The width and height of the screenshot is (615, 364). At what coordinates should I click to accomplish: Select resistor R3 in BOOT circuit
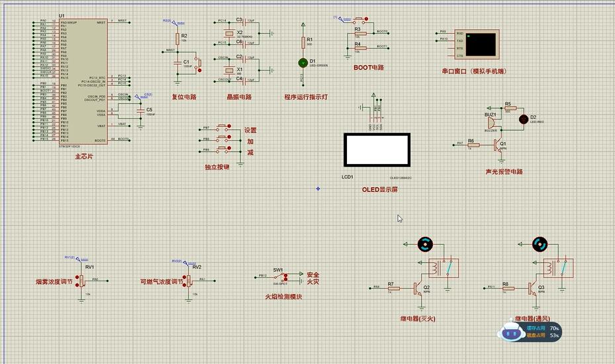[360, 34]
